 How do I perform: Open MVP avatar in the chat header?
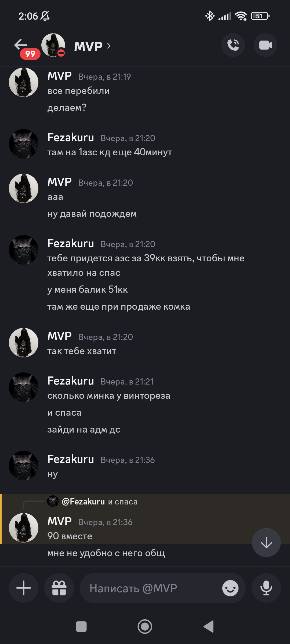coord(53,45)
